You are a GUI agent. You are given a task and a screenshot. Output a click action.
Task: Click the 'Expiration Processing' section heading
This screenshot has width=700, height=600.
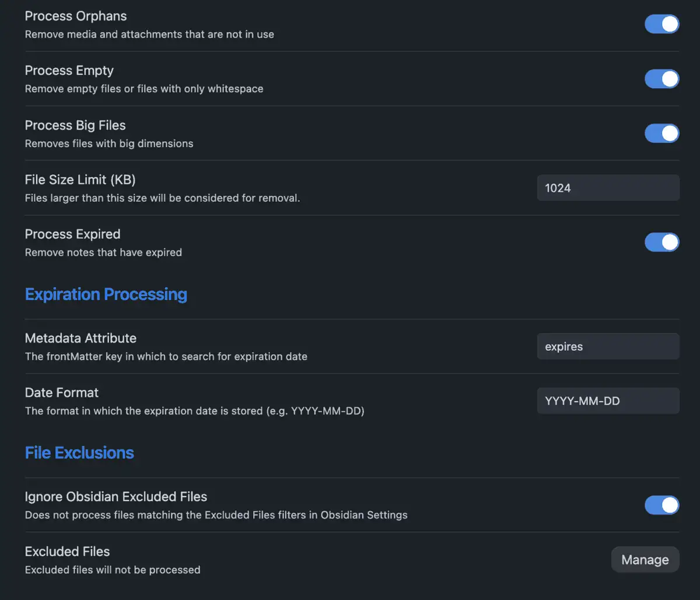[x=106, y=294]
